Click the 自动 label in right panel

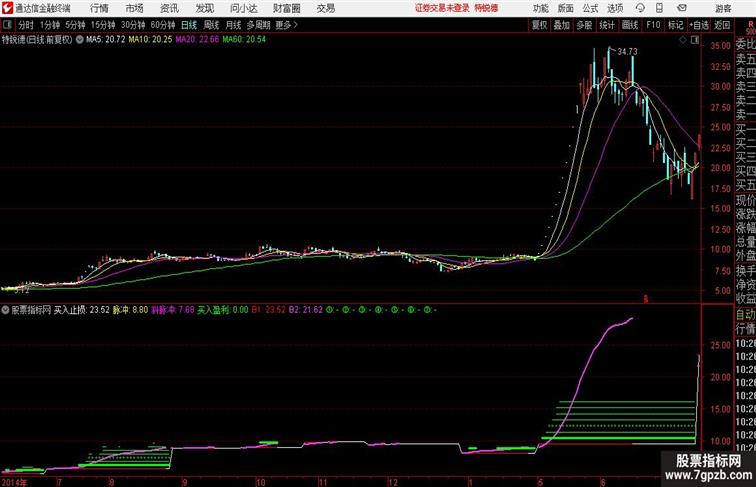[745, 314]
